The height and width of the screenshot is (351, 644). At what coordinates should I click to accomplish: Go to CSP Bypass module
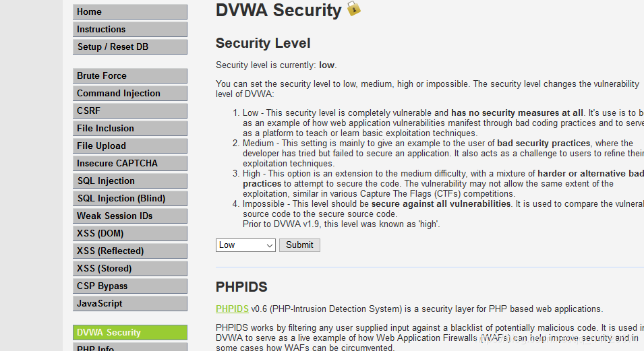(x=129, y=286)
